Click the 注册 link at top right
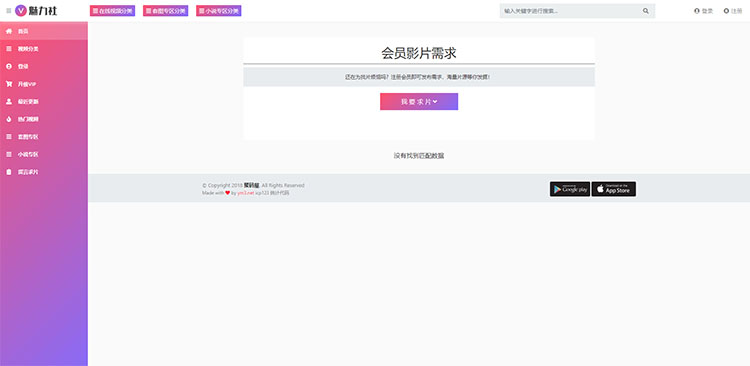Viewport: 750px width, 366px height. pyautogui.click(x=733, y=11)
